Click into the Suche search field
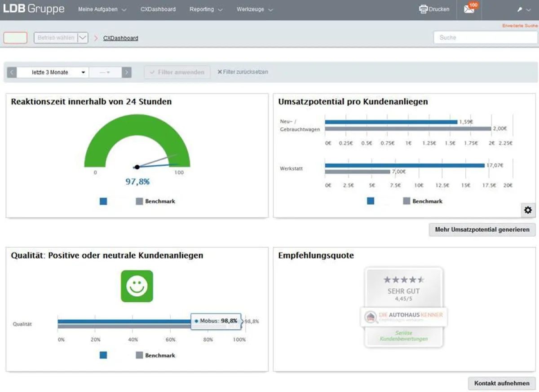 [485, 38]
